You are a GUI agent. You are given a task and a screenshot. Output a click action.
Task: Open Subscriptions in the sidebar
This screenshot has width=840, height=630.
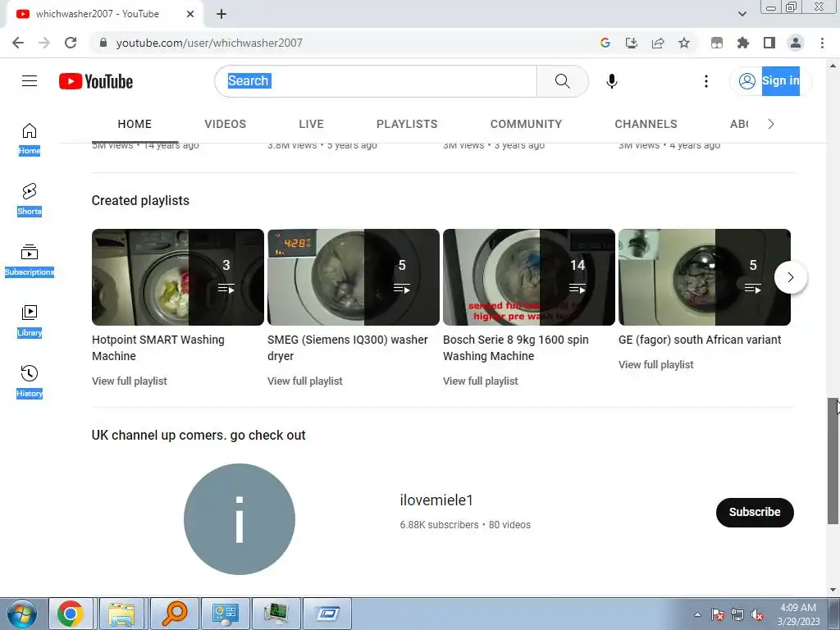point(30,260)
